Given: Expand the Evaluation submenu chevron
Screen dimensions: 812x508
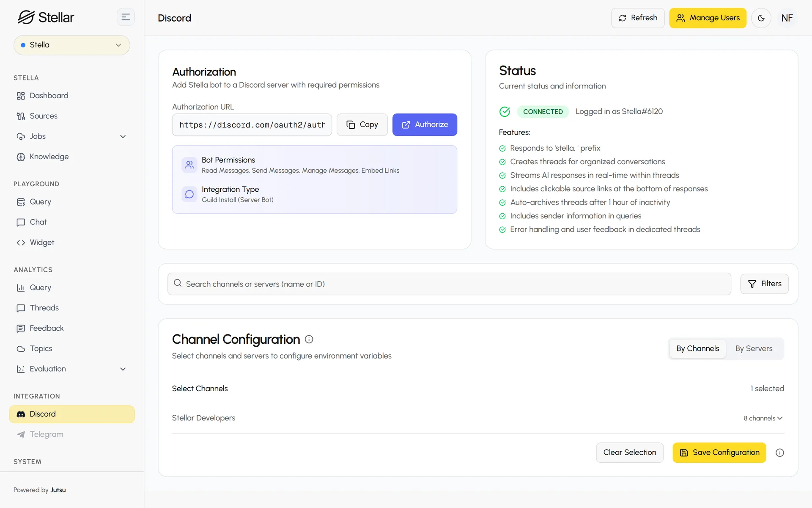Looking at the screenshot, I should click(x=123, y=369).
